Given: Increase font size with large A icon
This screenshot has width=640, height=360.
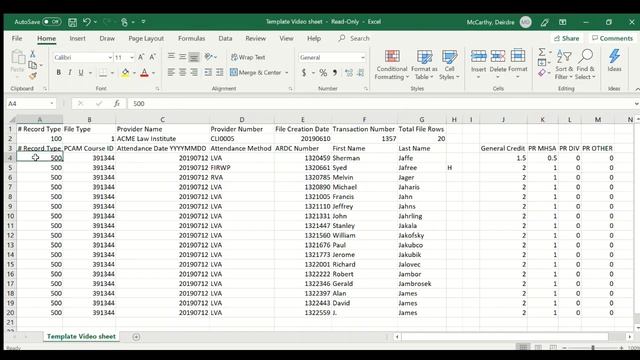Looking at the screenshot, I should tap(141, 58).
